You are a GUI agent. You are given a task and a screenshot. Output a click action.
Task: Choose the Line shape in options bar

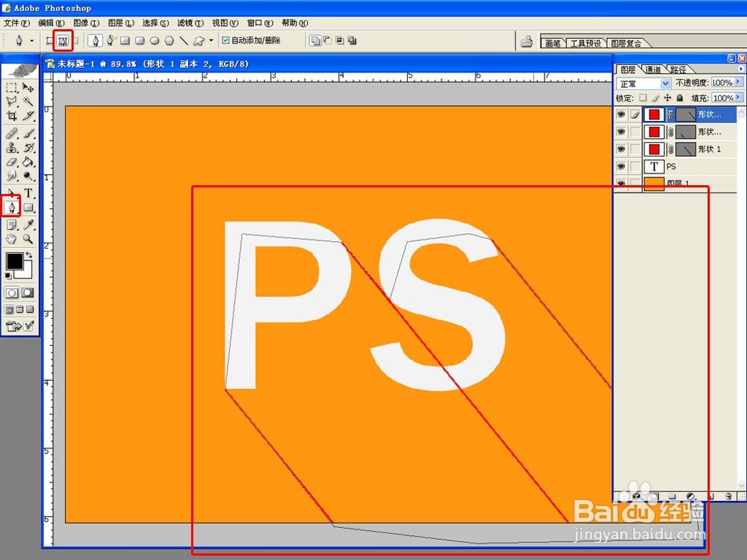(x=184, y=41)
